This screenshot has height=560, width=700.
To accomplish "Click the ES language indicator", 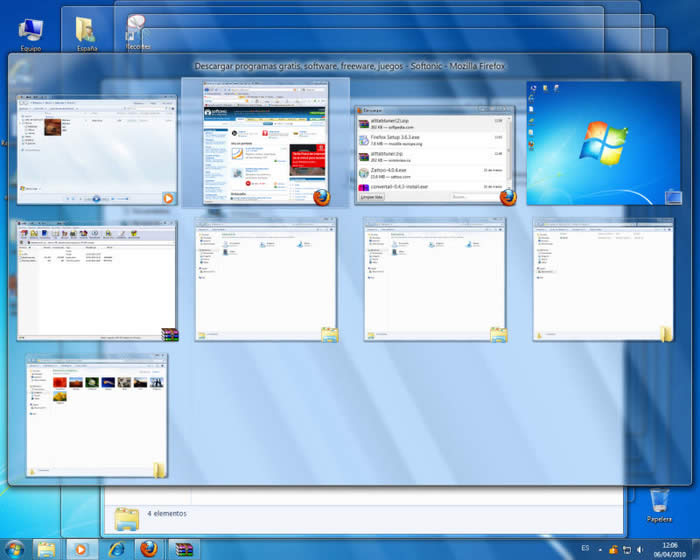I will tap(585, 549).
